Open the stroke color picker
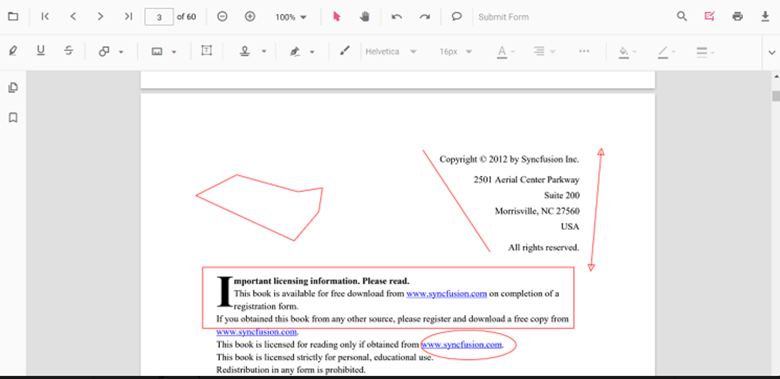Image resolution: width=780 pixels, height=379 pixels. pyautogui.click(x=667, y=51)
